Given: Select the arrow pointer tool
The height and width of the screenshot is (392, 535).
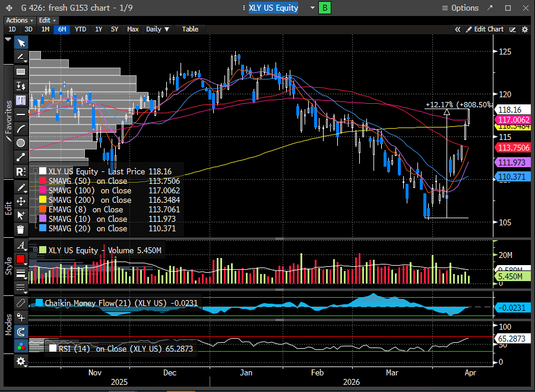Looking at the screenshot, I should click(x=21, y=43).
